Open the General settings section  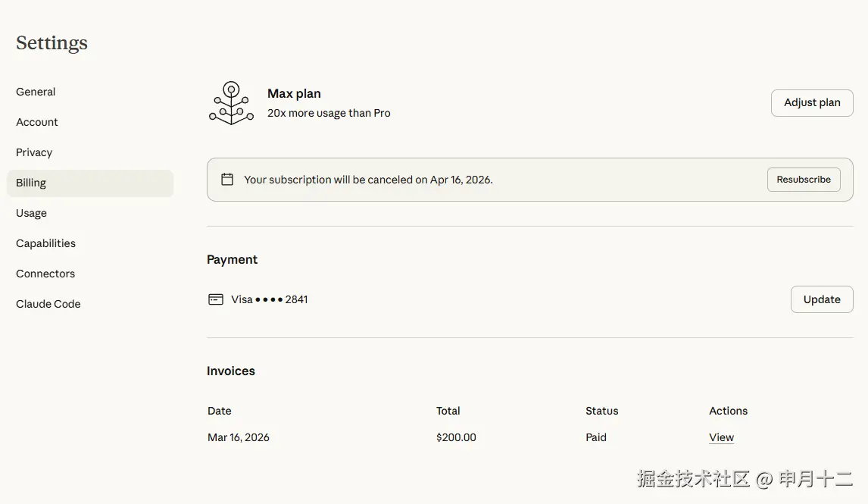pyautogui.click(x=36, y=92)
